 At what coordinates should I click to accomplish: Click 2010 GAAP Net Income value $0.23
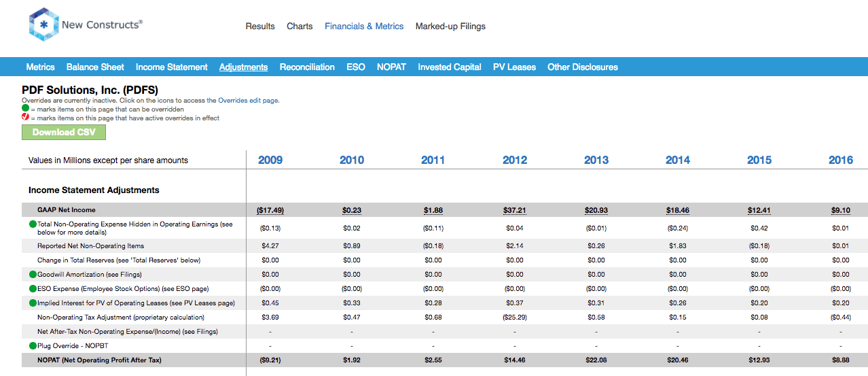[x=352, y=210]
